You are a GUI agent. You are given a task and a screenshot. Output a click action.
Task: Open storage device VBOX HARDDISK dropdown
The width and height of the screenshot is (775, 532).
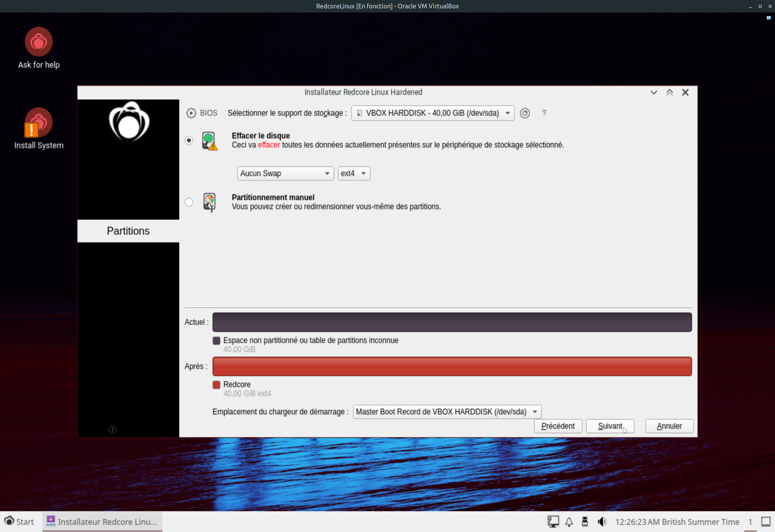(x=432, y=113)
